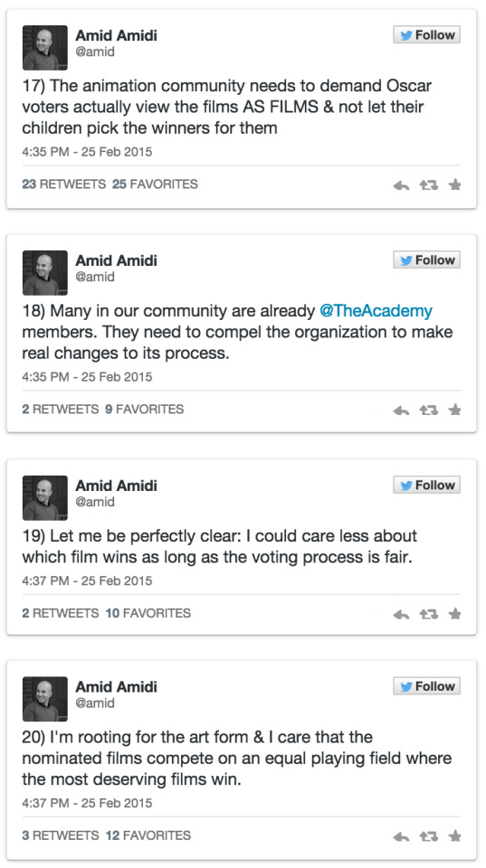Reply to tweet 17 about Oscar voters
The height and width of the screenshot is (868, 486).
pyautogui.click(x=401, y=185)
